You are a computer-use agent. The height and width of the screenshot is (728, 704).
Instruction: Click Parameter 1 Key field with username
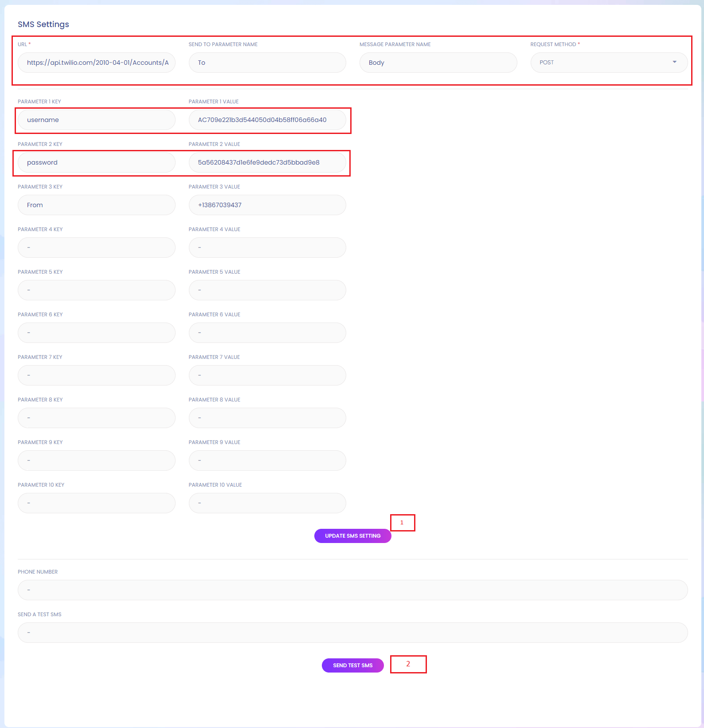[x=96, y=120]
